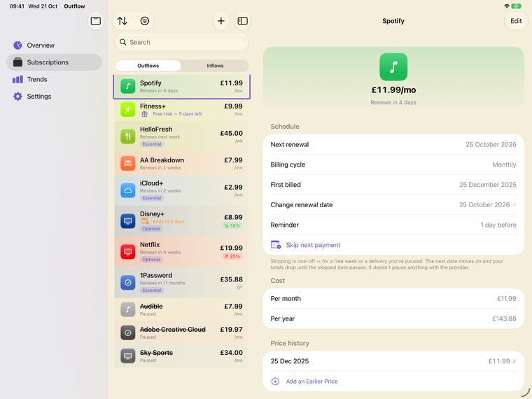Click the HelloFresh fork and knife icon
Viewport: 532px width, 399px height.
pos(128,136)
